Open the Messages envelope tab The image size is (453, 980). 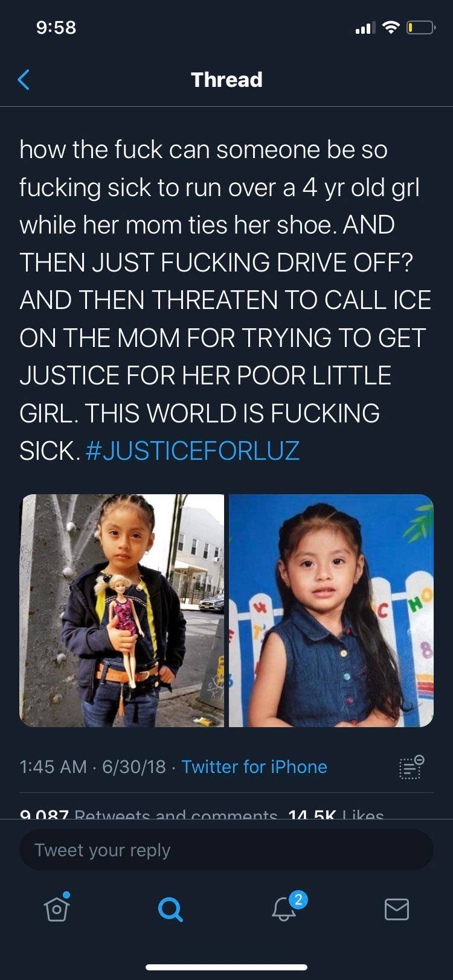coord(397,909)
